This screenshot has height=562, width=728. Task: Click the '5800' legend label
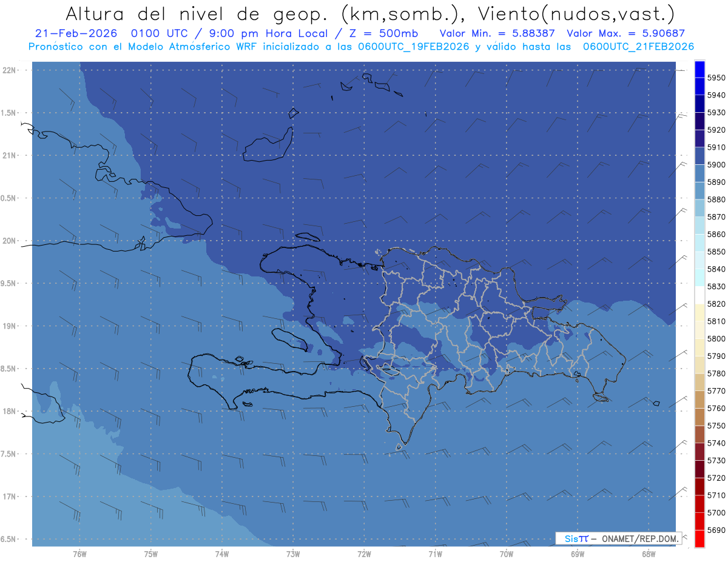[x=716, y=339]
